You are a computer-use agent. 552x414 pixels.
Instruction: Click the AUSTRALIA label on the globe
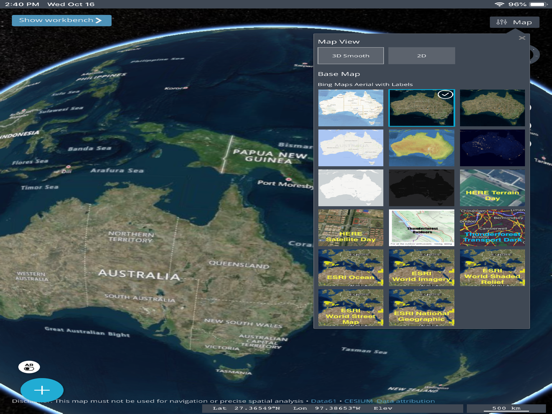coord(139,274)
